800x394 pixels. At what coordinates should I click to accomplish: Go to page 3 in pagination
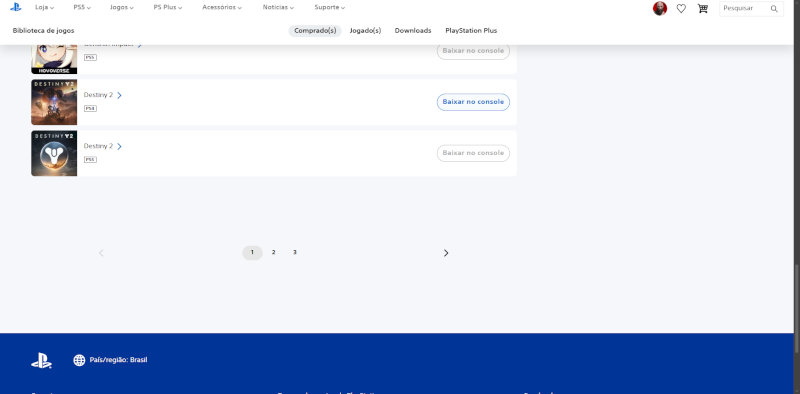coord(294,253)
